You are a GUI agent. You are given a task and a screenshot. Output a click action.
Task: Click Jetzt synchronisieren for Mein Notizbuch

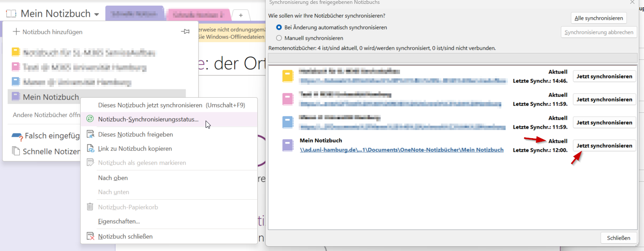pyautogui.click(x=604, y=146)
